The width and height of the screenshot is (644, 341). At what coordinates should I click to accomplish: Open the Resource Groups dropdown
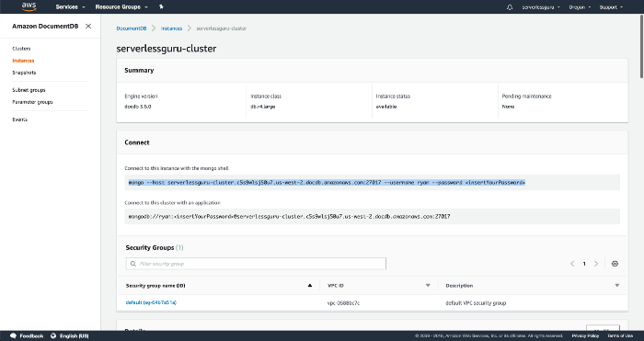pyautogui.click(x=121, y=7)
